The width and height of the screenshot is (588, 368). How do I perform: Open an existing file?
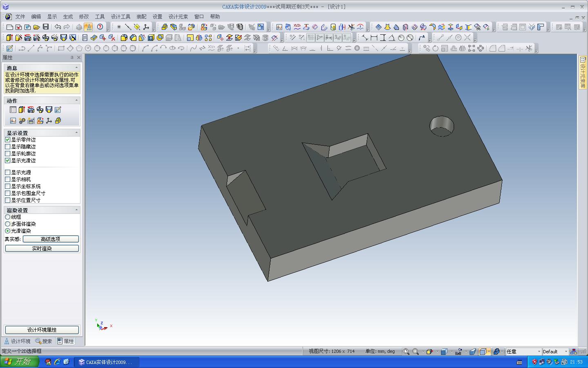[37, 27]
